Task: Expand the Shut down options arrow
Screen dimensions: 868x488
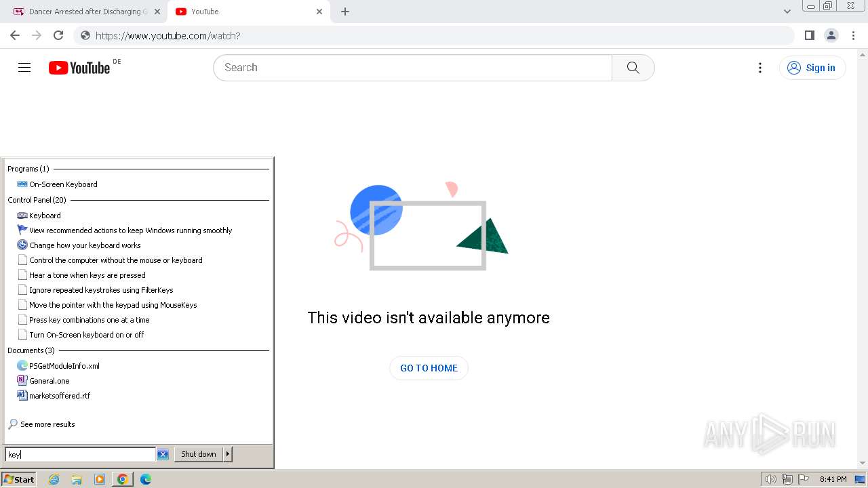Action: pyautogui.click(x=228, y=455)
